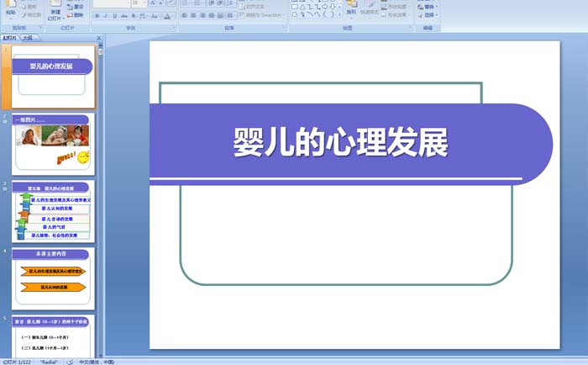The width and height of the screenshot is (588, 365).
Task: Click the spell check icon in status bar
Action: 70,362
